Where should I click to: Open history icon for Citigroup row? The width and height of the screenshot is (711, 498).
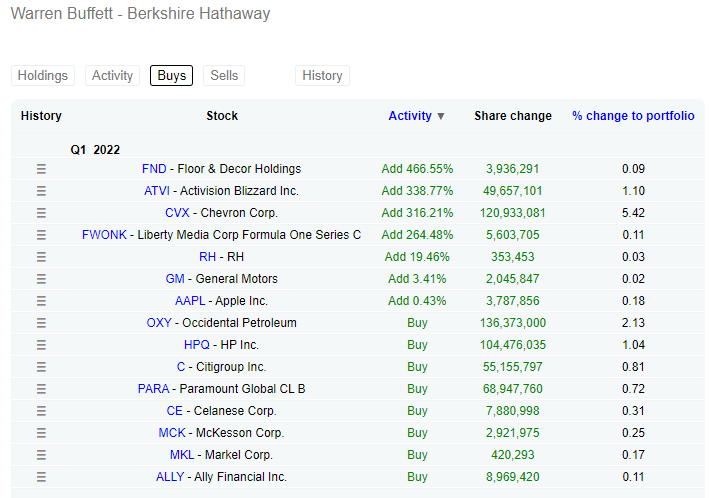coord(41,367)
